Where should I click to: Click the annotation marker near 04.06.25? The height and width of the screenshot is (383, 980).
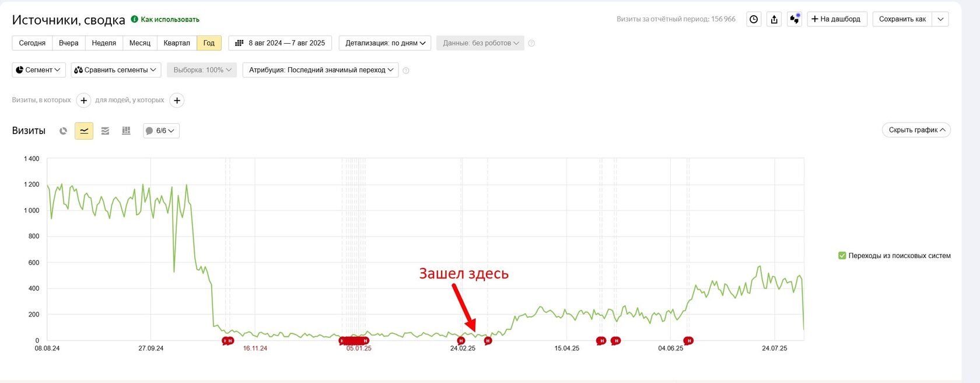[x=688, y=341]
